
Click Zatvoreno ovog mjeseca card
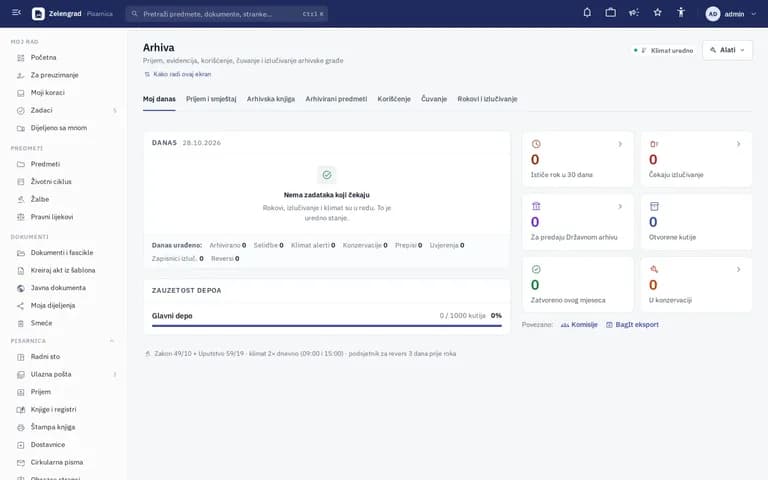pyautogui.click(x=577, y=285)
